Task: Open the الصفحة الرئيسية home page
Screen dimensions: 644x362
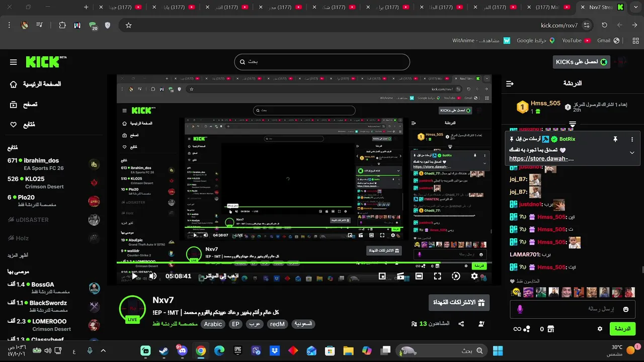Action: coord(36,84)
